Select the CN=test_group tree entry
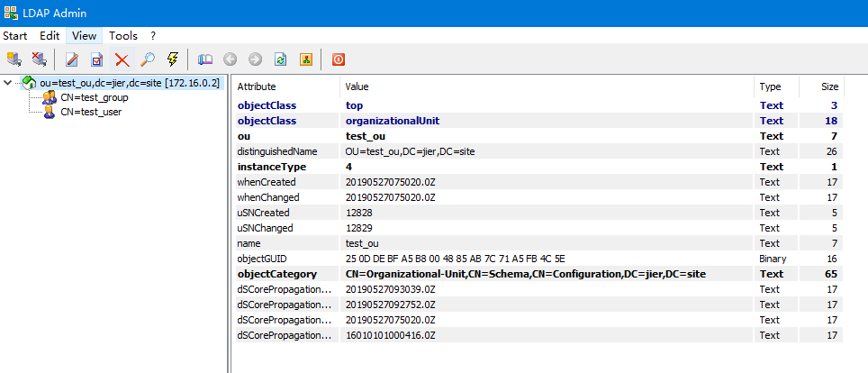 [95, 97]
